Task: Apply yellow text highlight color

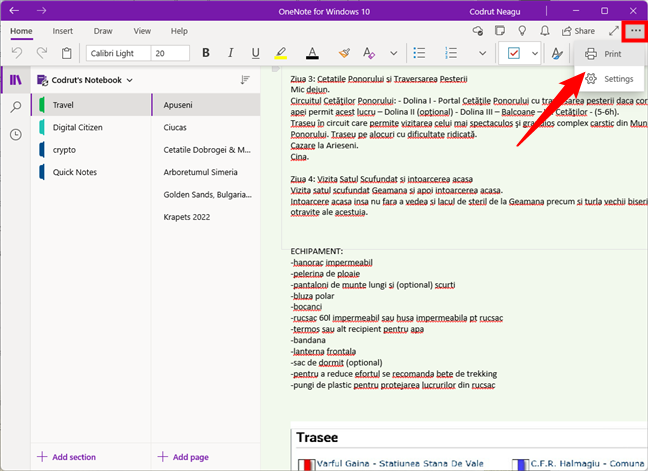Action: click(281, 53)
